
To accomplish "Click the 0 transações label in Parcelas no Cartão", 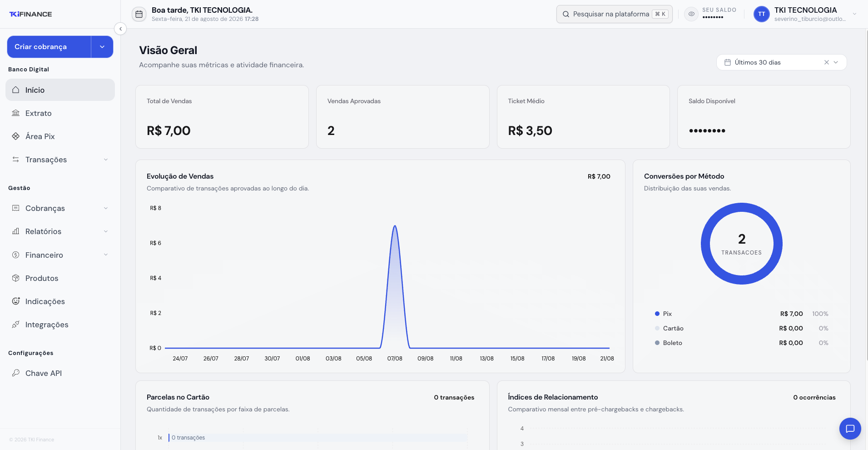I will pyautogui.click(x=454, y=397).
